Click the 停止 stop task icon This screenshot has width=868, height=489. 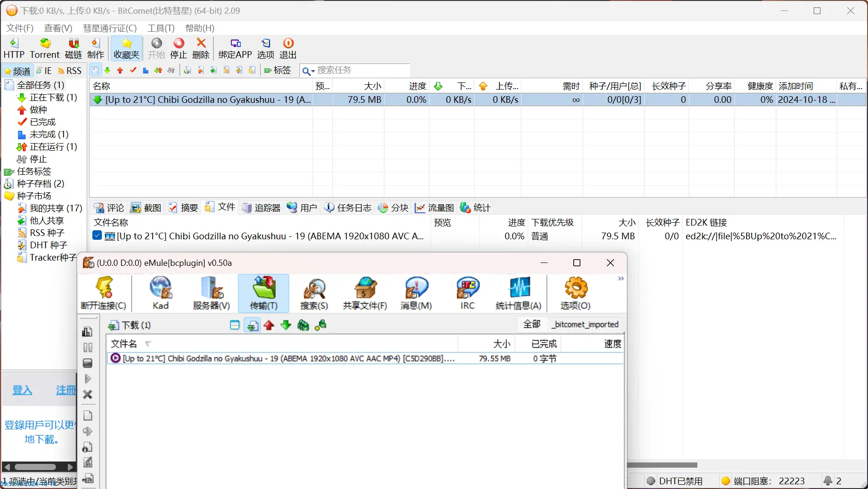tap(179, 48)
